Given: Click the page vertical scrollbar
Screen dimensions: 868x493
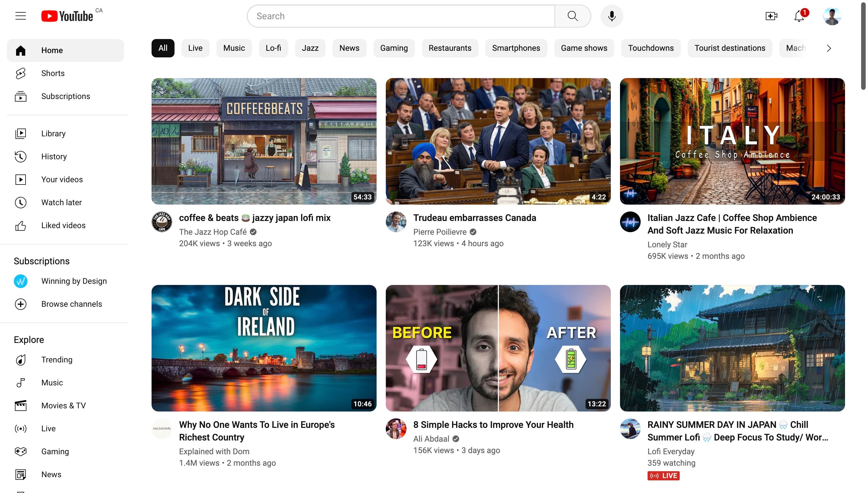Looking at the screenshot, I should 864,46.
